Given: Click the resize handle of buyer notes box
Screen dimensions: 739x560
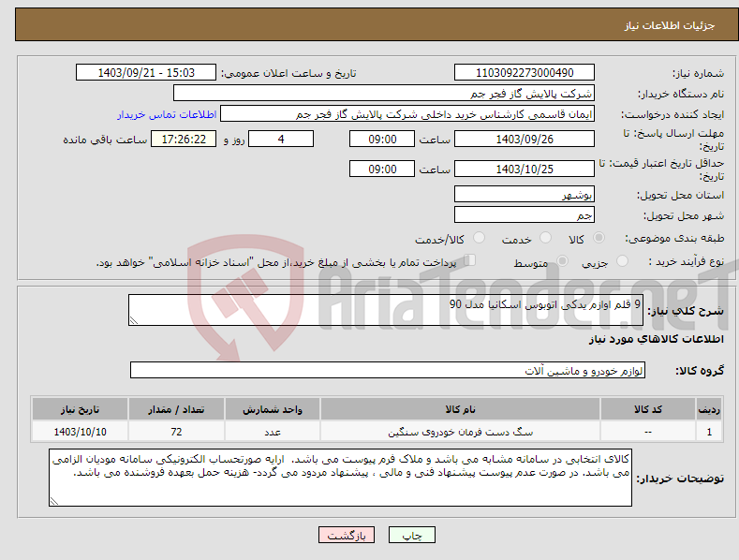Looking at the screenshot, I should (54, 501).
